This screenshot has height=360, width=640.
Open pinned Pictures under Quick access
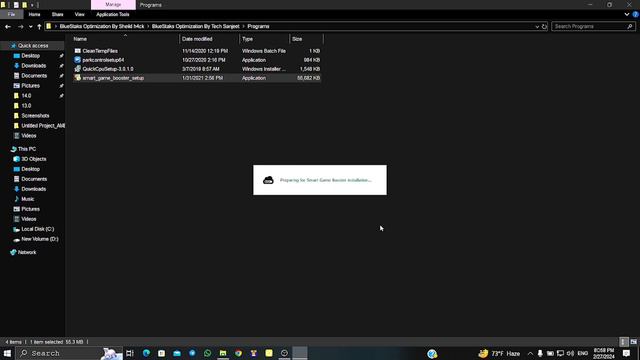31,86
